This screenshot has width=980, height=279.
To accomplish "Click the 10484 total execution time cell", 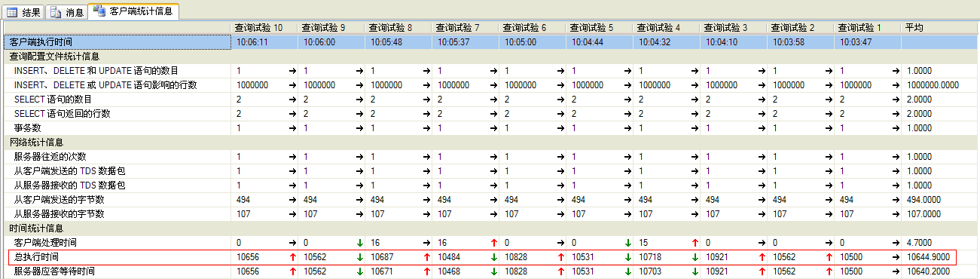I will [449, 256].
